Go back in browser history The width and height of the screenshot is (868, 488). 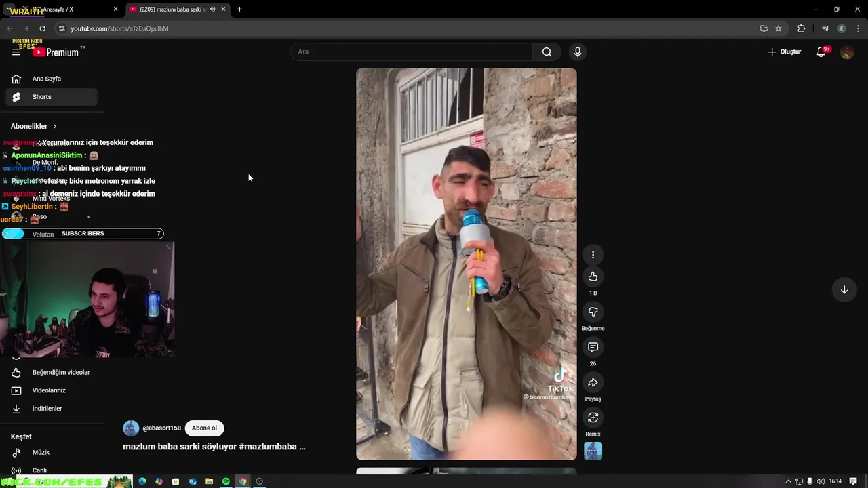pyautogui.click(x=9, y=28)
